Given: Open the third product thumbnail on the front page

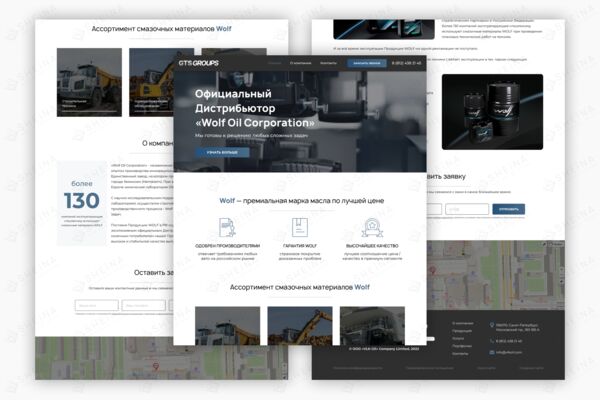Looking at the screenshot, I should (372, 326).
